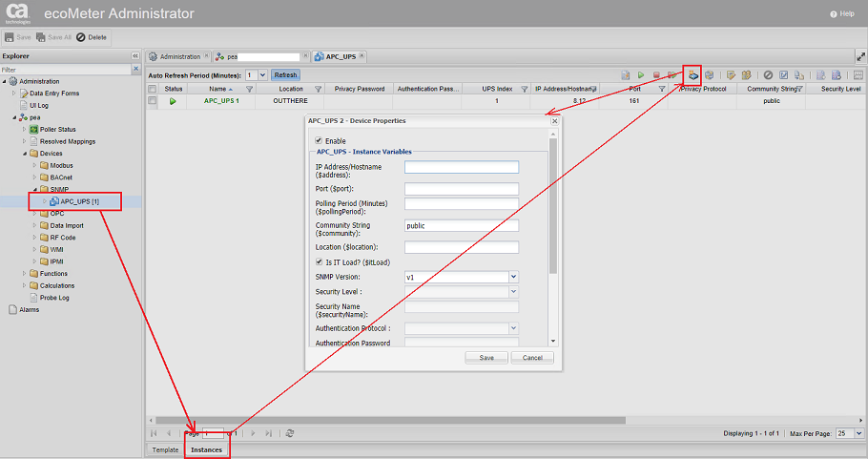Uncheck the Is IT Load checkbox
This screenshot has width=868, height=459.
point(319,262)
